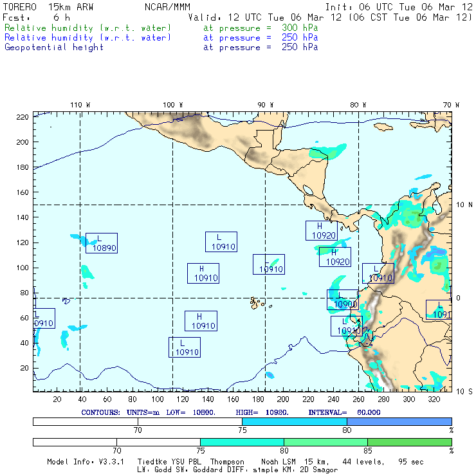476x476 pixels.
Task: Click the green "300 hPa" pressure value
Action: coord(300,28)
